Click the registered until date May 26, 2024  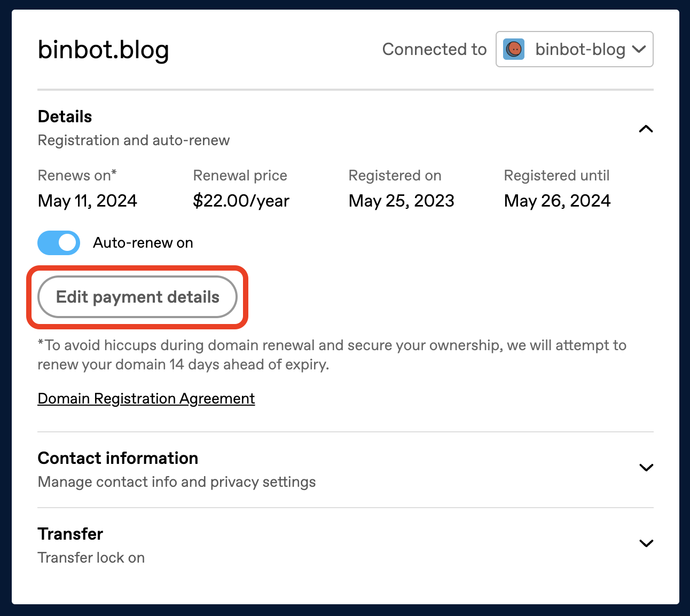(x=557, y=201)
